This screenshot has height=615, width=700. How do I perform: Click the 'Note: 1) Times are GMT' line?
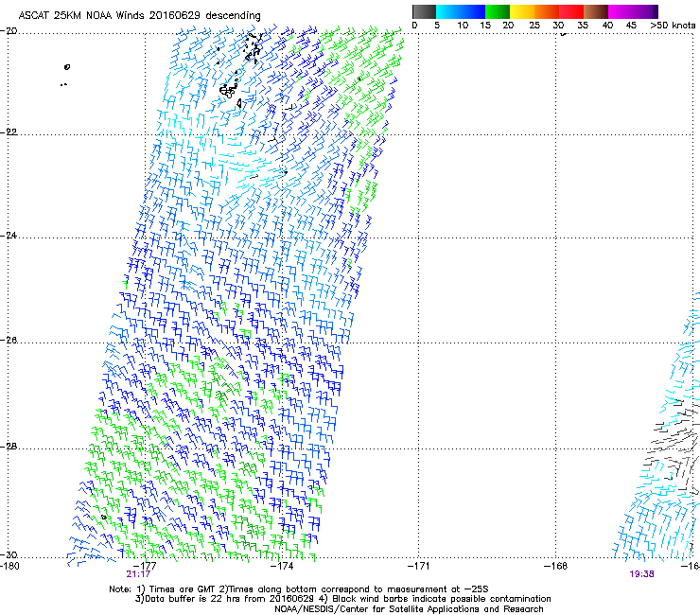[299, 589]
